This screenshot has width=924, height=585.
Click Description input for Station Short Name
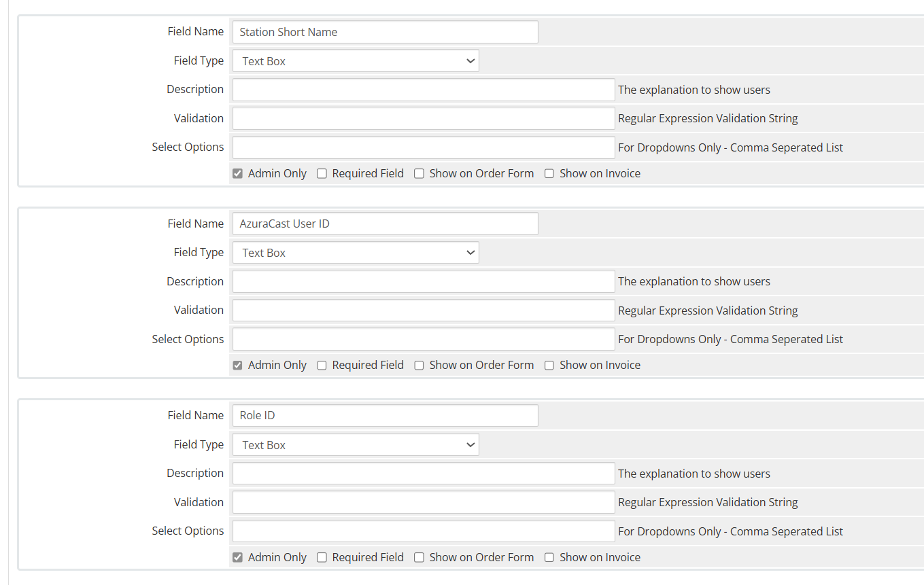click(x=423, y=90)
